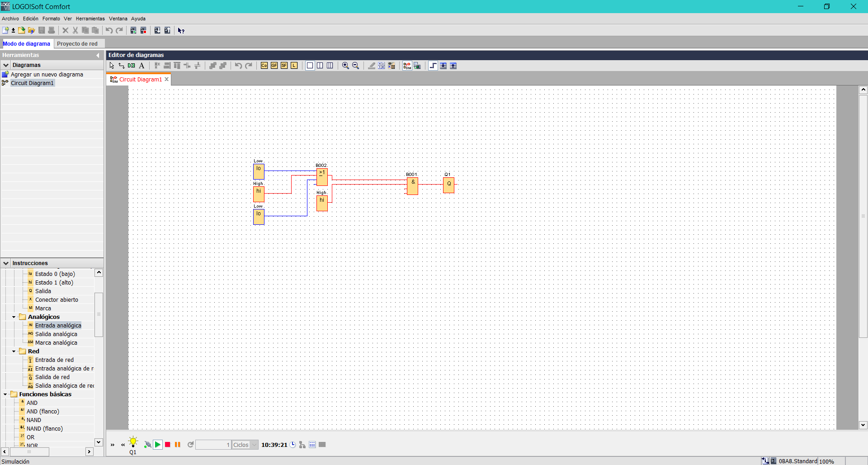Toggle single window view

(310, 66)
